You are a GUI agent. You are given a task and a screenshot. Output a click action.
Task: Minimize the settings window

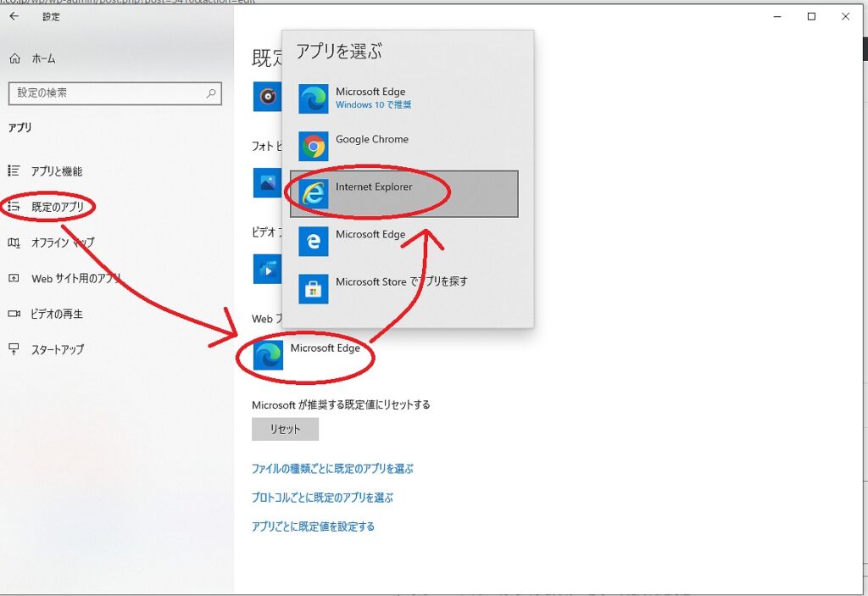click(777, 17)
